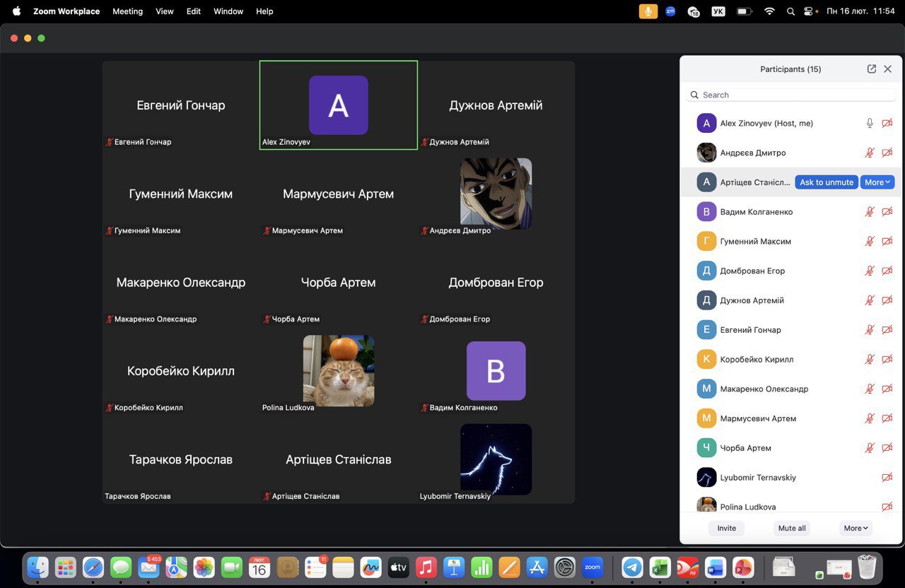Click the yellow microphone icon in menu bar
905x588 pixels.
click(x=648, y=11)
